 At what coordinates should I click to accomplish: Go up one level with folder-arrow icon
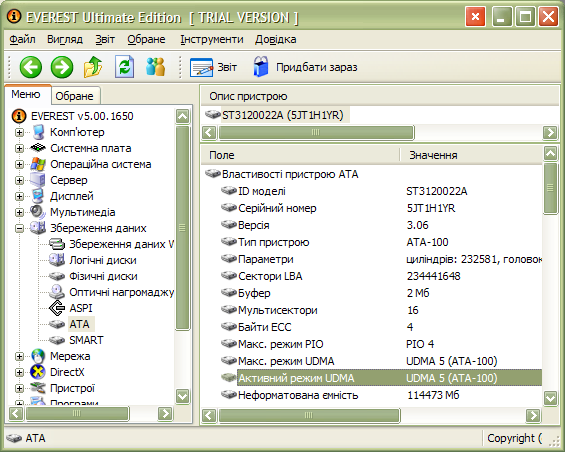(93, 67)
